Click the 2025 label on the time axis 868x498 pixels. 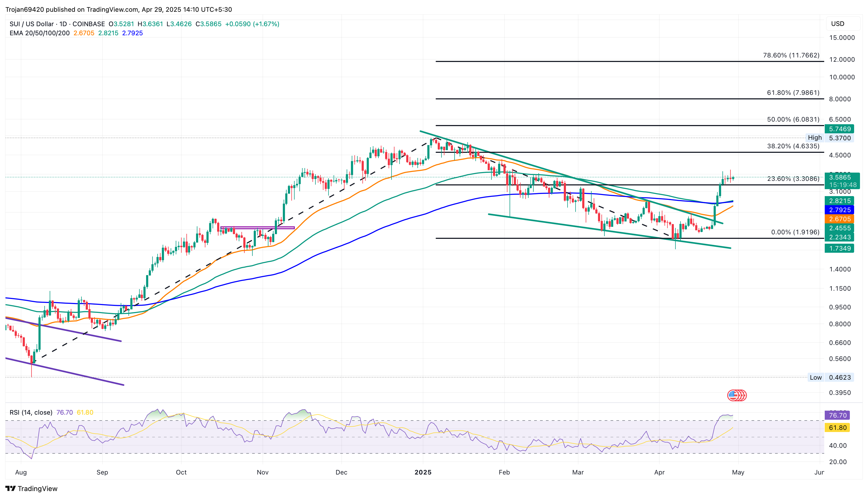point(423,472)
